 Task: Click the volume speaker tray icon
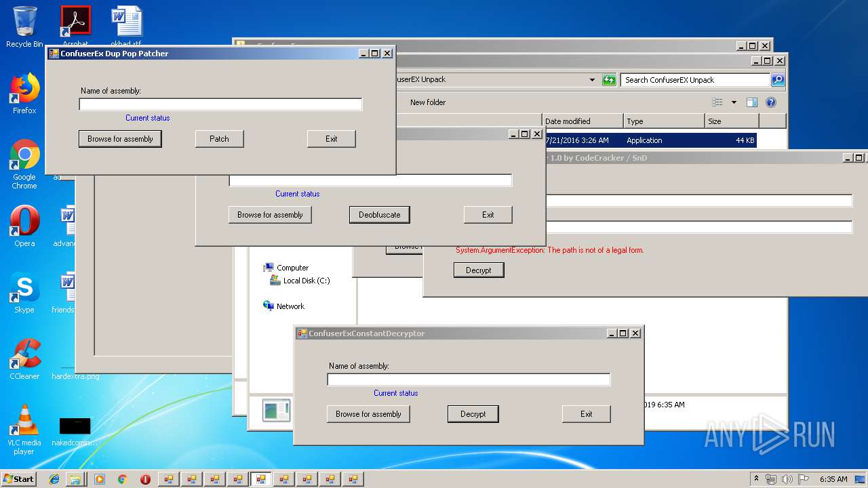(787, 479)
